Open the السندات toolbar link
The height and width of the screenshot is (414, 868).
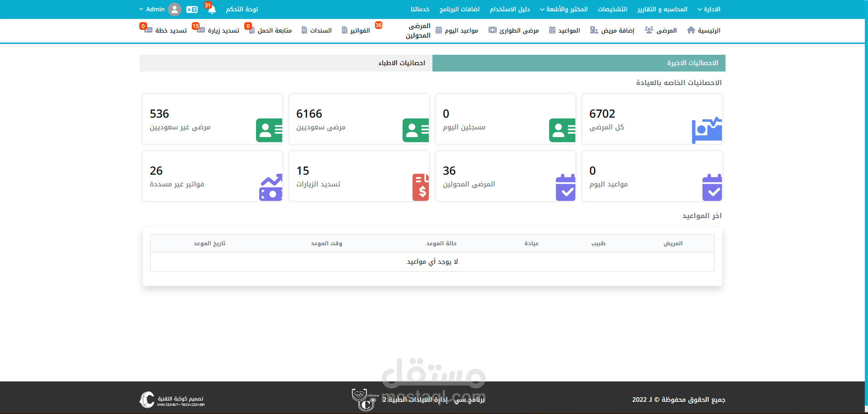321,30
